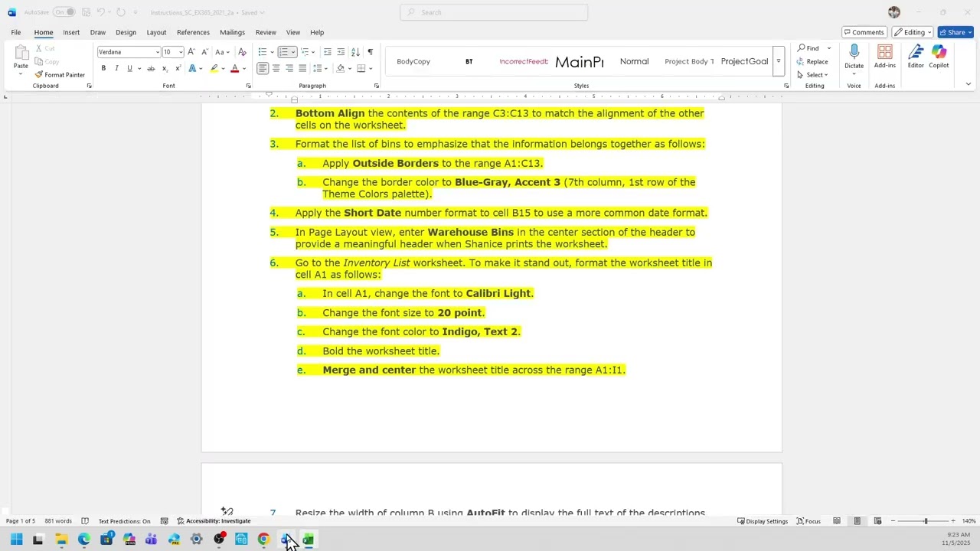The image size is (980, 551).
Task: Toggle the AutoSave switch
Action: point(64,12)
